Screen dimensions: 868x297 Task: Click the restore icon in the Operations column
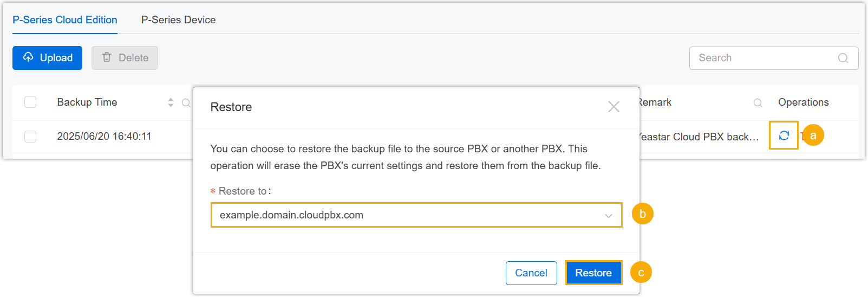[x=784, y=135]
